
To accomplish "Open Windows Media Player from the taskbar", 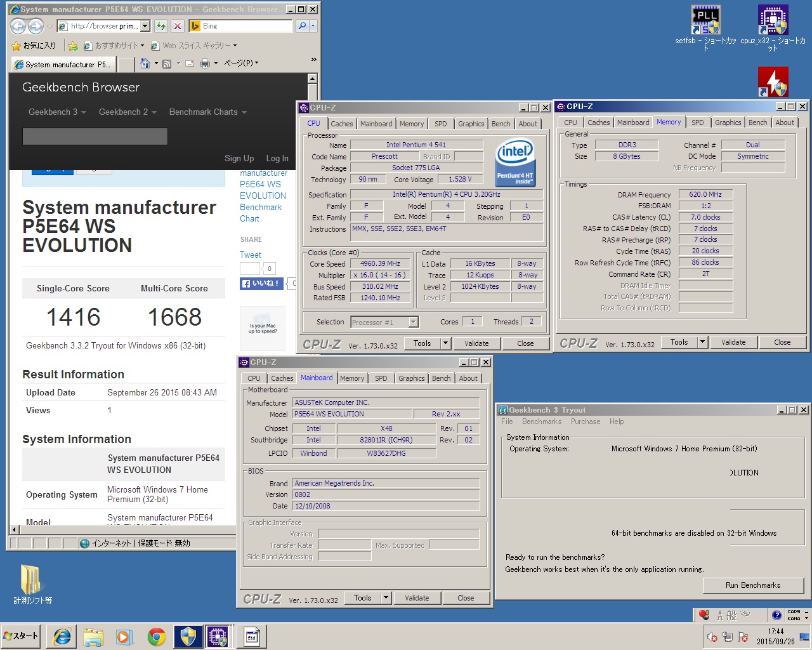I will [x=124, y=637].
